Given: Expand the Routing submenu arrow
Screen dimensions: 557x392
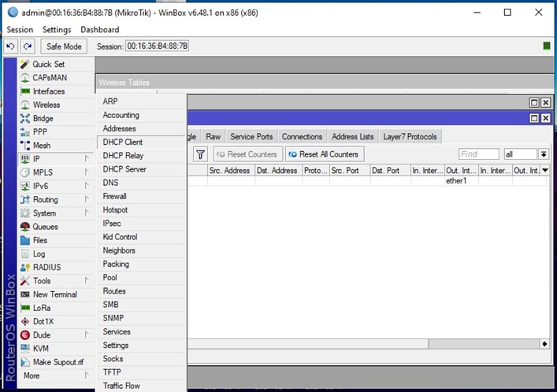Looking at the screenshot, I should tap(87, 199).
